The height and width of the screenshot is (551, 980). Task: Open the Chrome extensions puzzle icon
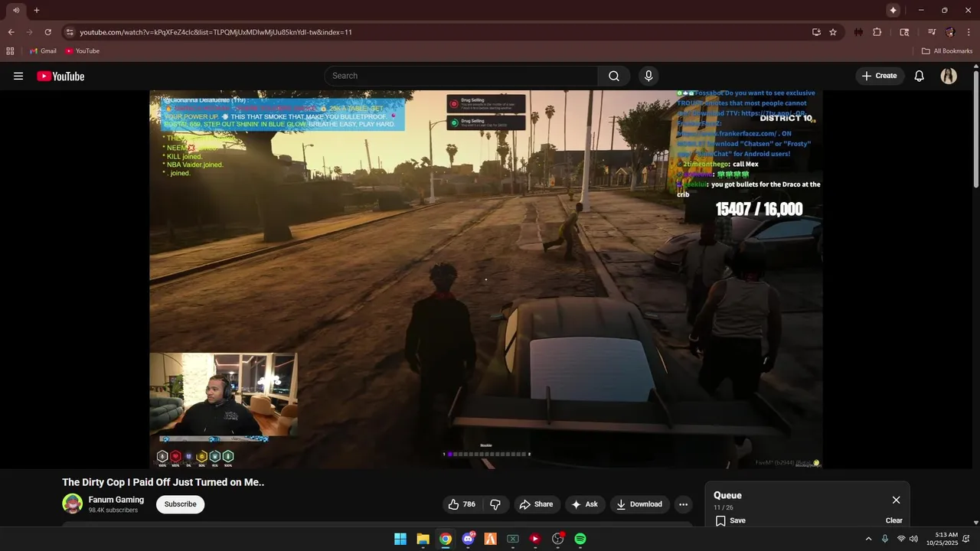click(877, 32)
